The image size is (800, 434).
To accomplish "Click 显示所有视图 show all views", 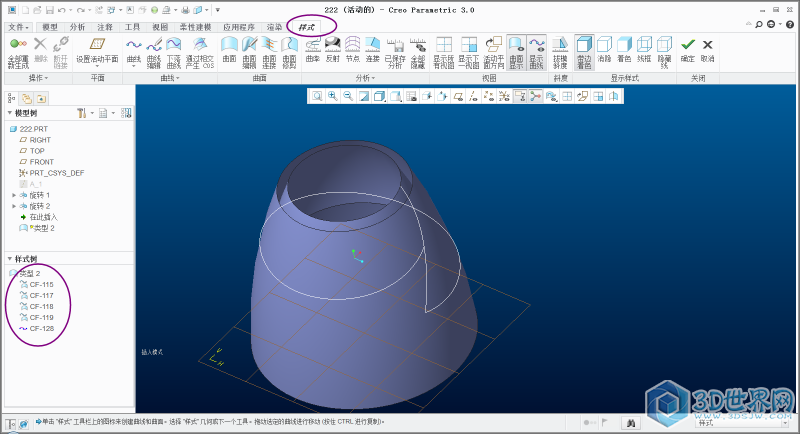I will pyautogui.click(x=443, y=53).
